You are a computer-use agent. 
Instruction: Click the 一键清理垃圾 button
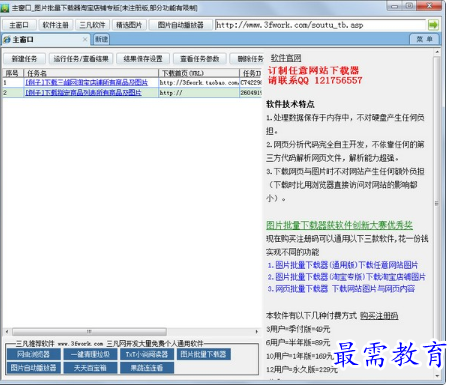pos(90,354)
